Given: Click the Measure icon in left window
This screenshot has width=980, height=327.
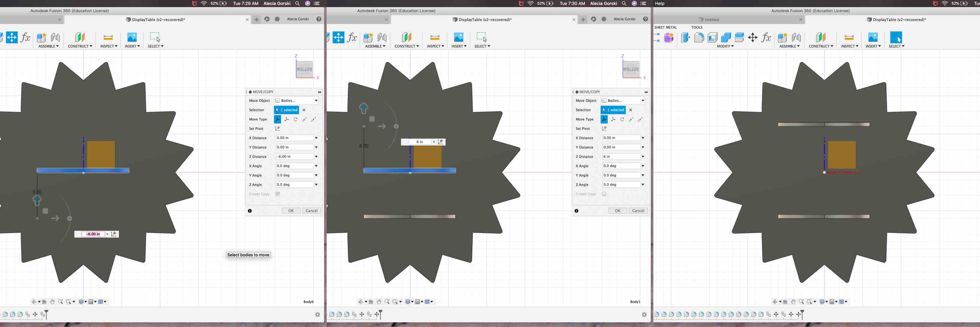Looking at the screenshot, I should click(108, 37).
